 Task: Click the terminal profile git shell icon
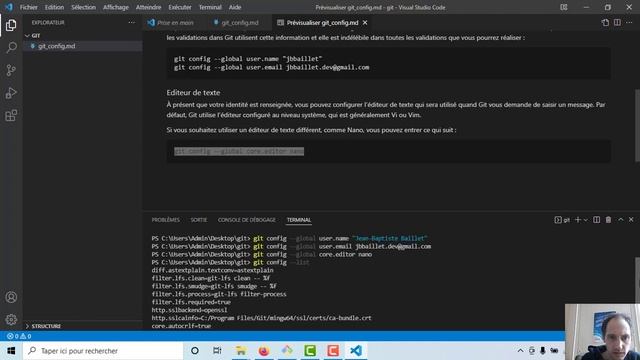(x=562, y=220)
